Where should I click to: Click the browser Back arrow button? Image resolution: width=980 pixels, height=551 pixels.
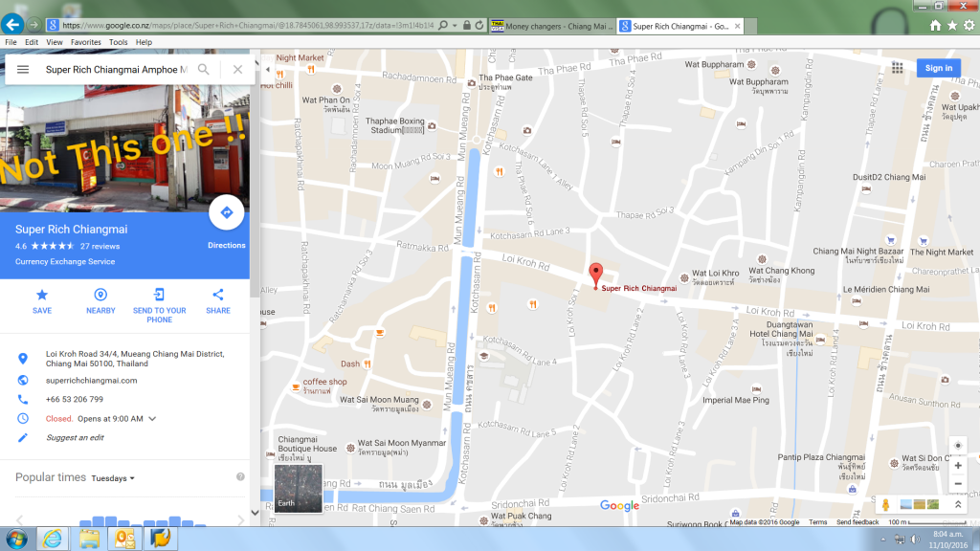pos(11,25)
